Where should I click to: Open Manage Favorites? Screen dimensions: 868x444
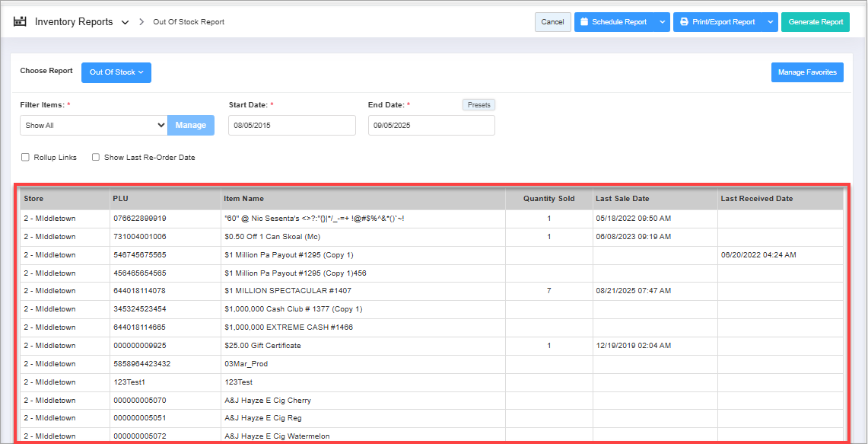806,72
